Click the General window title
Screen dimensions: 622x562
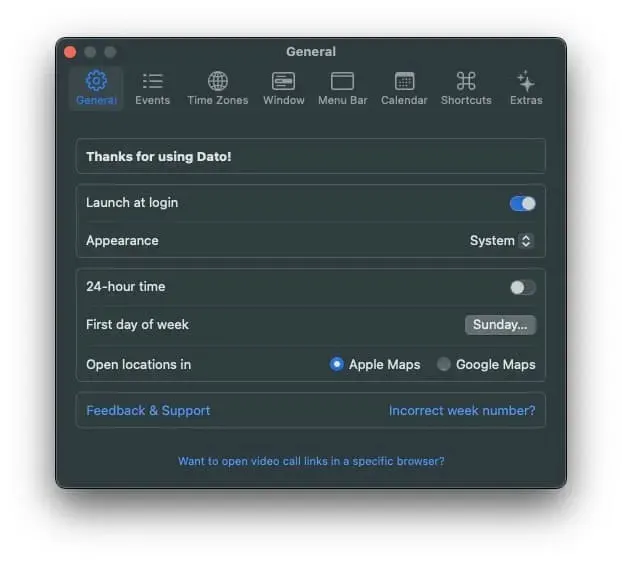[x=311, y=52]
